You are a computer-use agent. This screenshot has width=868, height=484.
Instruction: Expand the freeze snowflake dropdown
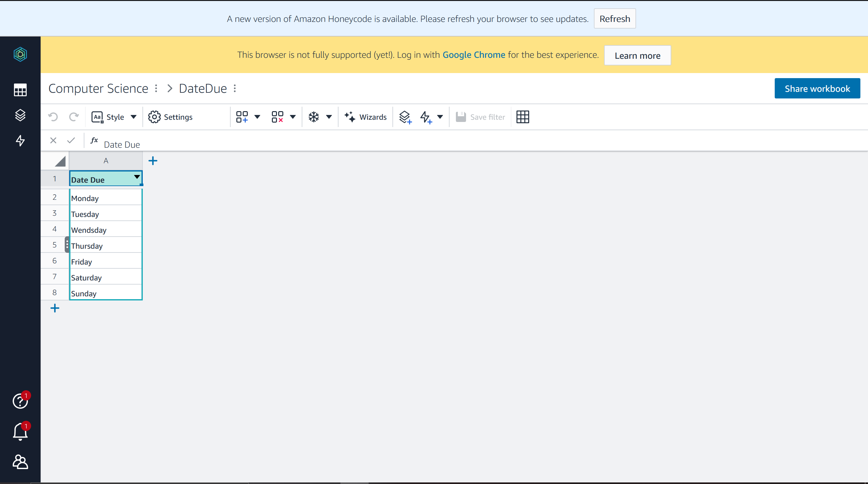pyautogui.click(x=329, y=117)
